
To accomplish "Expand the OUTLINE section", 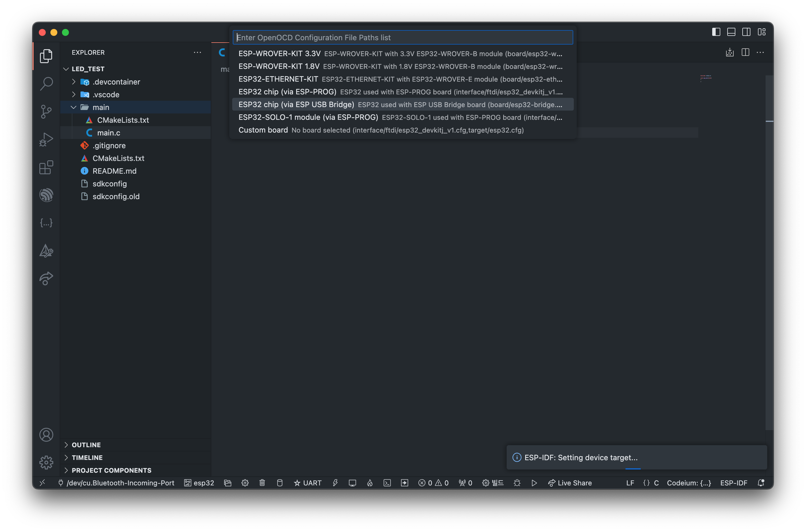I will [x=86, y=445].
